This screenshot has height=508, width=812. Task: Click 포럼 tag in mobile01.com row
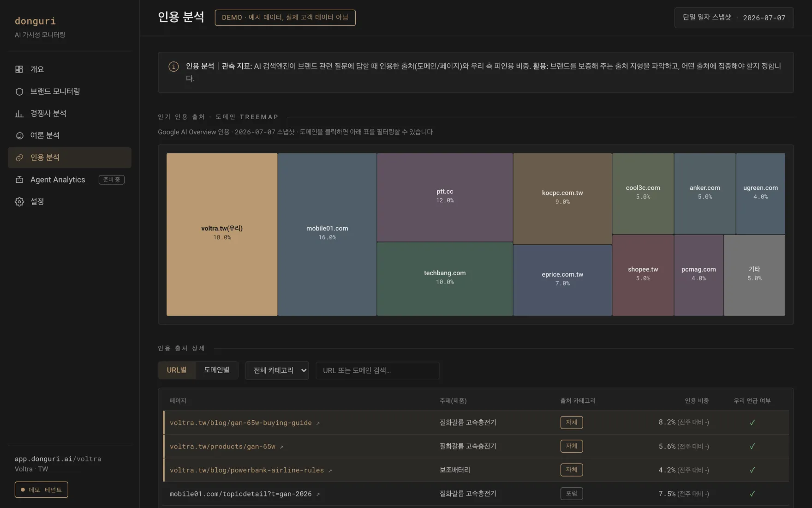(x=572, y=494)
